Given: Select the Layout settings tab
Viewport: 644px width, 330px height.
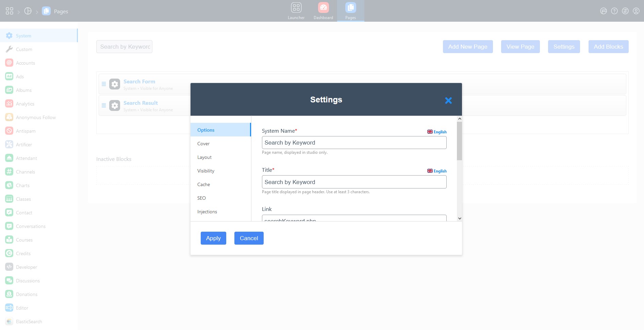Looking at the screenshot, I should 204,157.
